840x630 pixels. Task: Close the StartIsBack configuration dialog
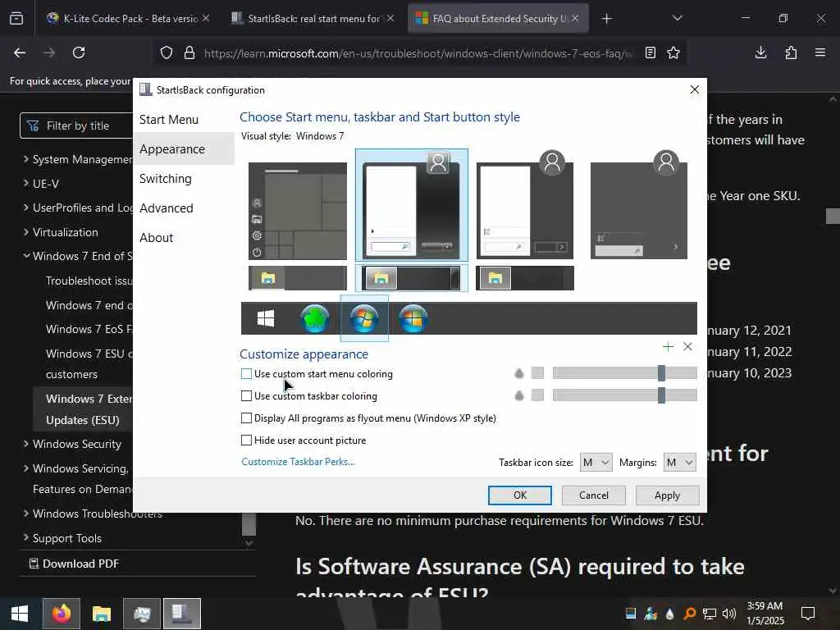pyautogui.click(x=694, y=89)
